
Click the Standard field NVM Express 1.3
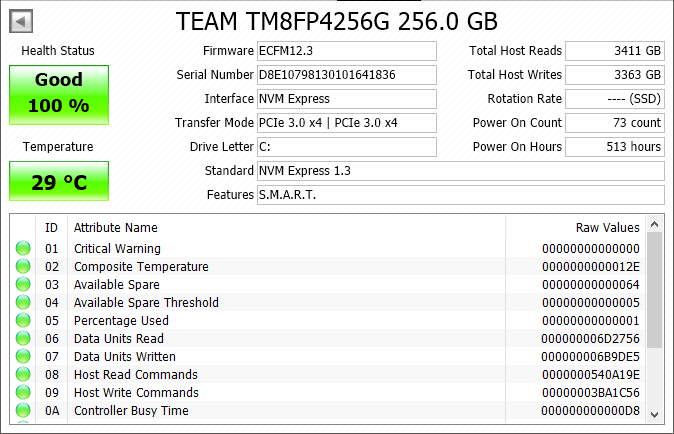[461, 171]
